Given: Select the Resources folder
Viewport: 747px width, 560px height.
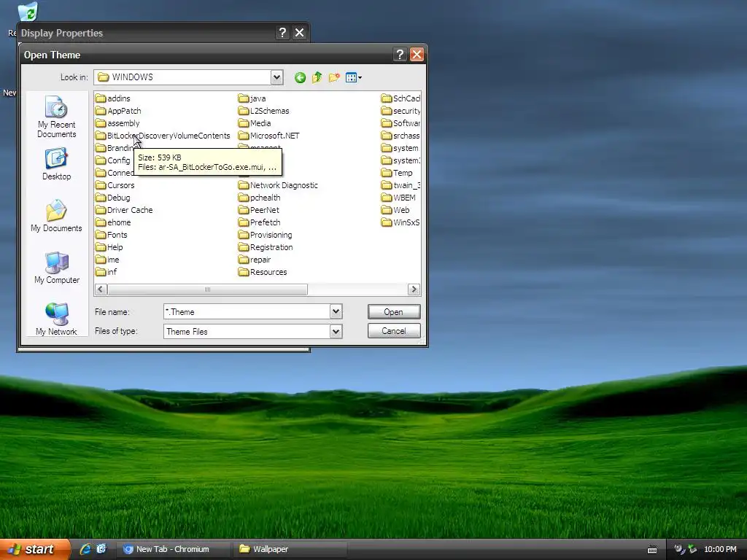Looking at the screenshot, I should pos(263,272).
